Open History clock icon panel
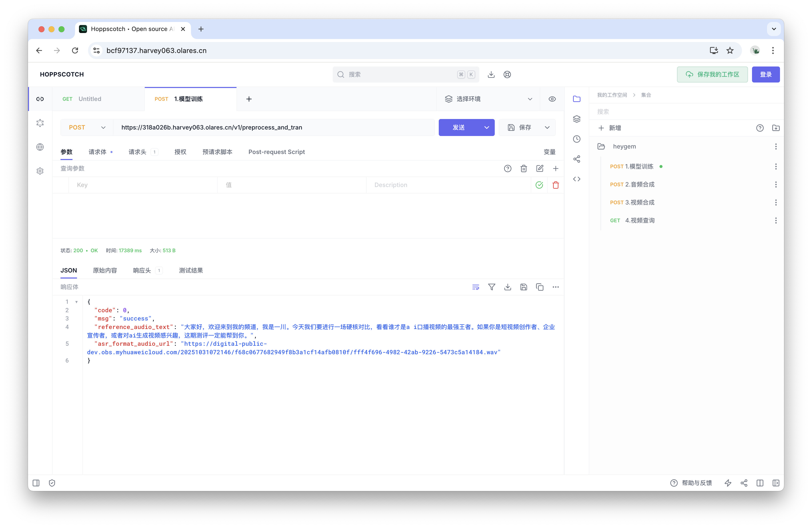Viewport: 812px width, 528px height. [x=576, y=139]
